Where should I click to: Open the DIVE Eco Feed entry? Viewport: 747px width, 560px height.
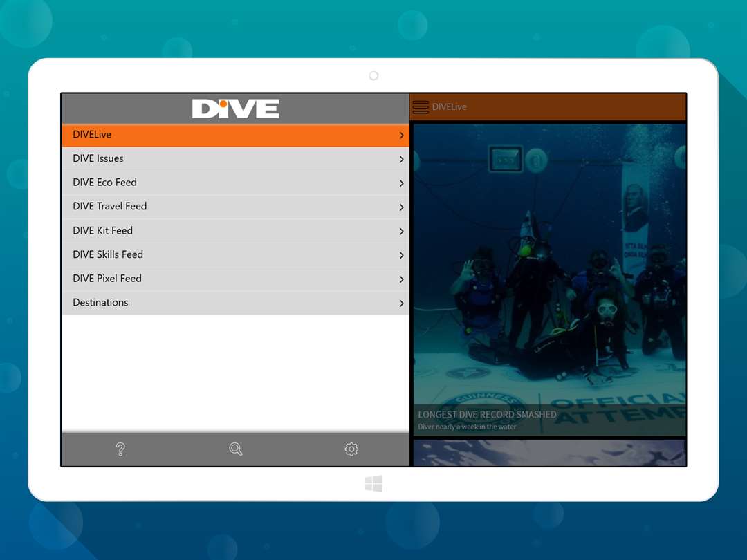(x=235, y=183)
